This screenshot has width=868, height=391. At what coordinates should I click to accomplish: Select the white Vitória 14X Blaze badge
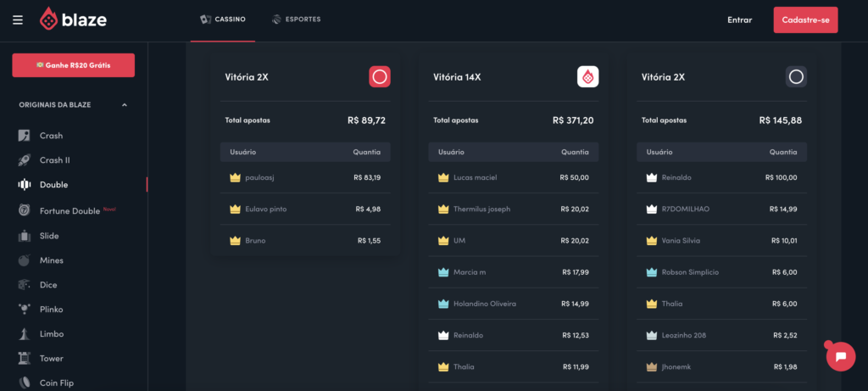click(588, 77)
